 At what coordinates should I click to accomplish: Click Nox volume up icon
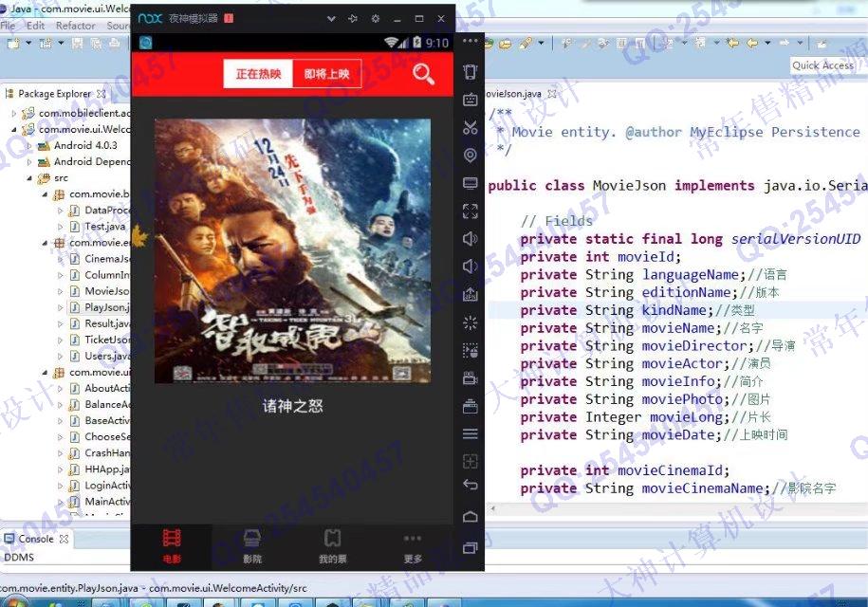(470, 238)
